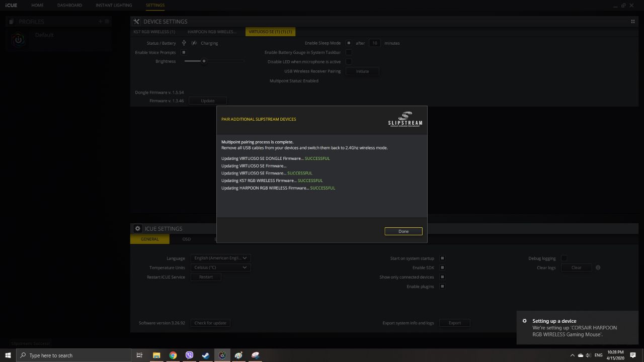Open the DASHBOARD tab
644x362 pixels.
point(69,5)
